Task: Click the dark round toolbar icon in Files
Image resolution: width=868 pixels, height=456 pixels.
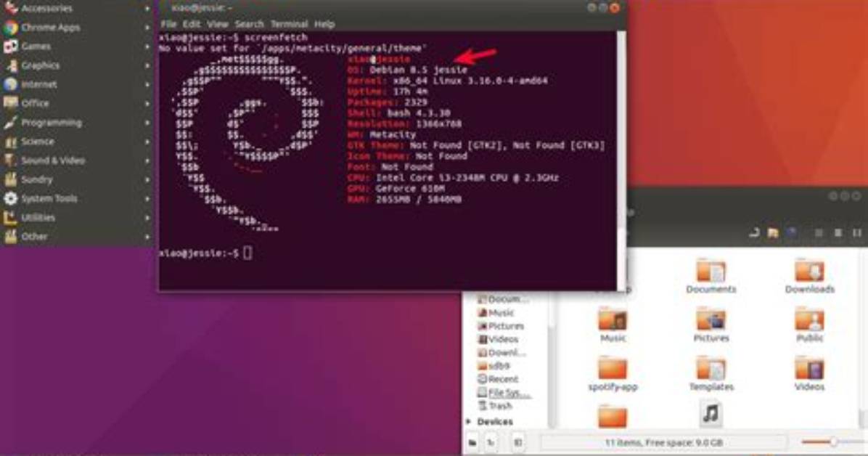Action: [792, 232]
